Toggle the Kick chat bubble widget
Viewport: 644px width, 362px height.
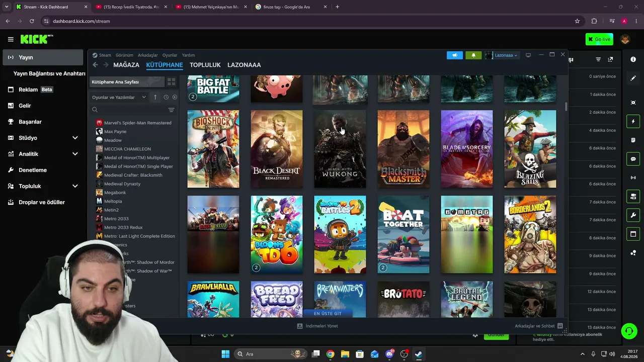(x=633, y=159)
